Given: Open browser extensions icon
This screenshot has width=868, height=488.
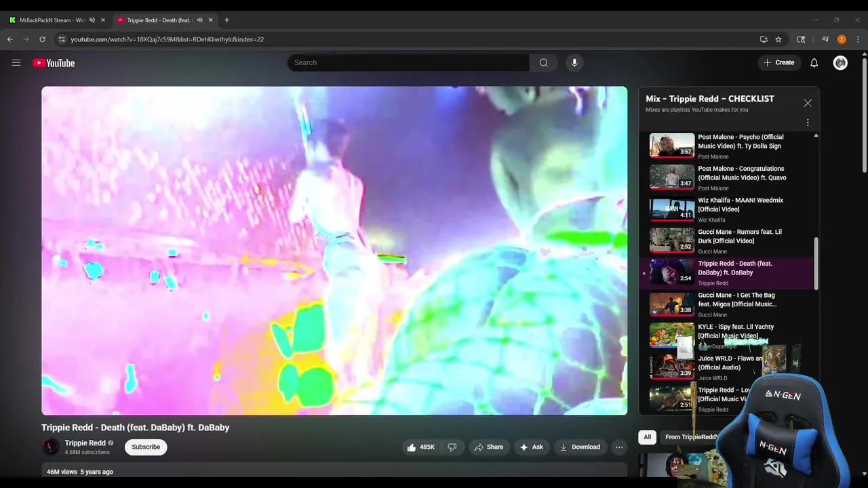Looking at the screenshot, I should tap(801, 39).
